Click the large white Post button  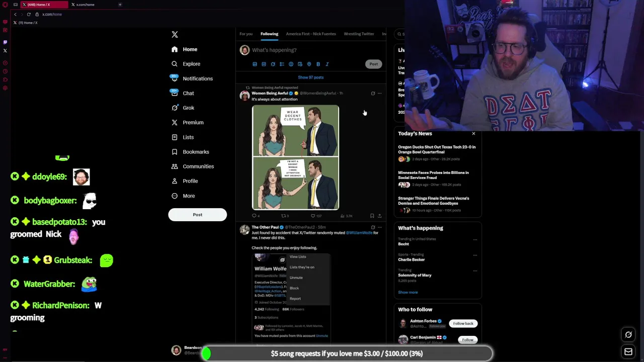(x=197, y=215)
